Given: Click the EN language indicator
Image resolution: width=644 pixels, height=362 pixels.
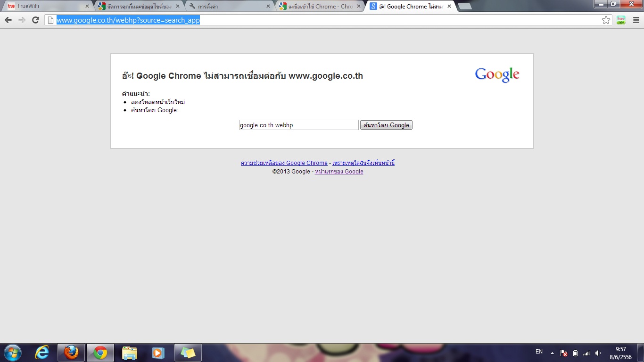Looking at the screenshot, I should pos(539,352).
